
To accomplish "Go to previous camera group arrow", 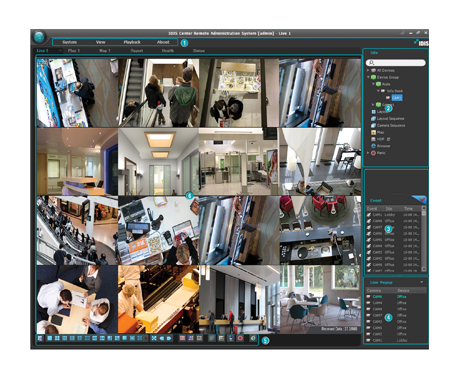I will 162,338.
